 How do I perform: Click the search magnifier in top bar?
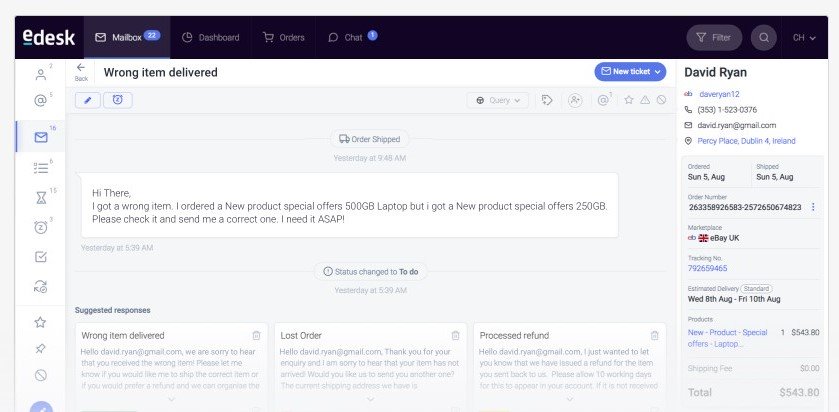[x=764, y=37]
